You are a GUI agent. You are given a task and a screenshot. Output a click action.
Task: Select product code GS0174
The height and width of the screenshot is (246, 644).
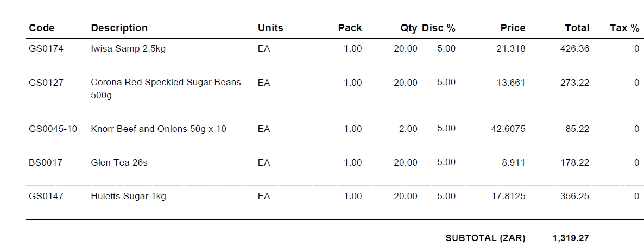point(46,49)
